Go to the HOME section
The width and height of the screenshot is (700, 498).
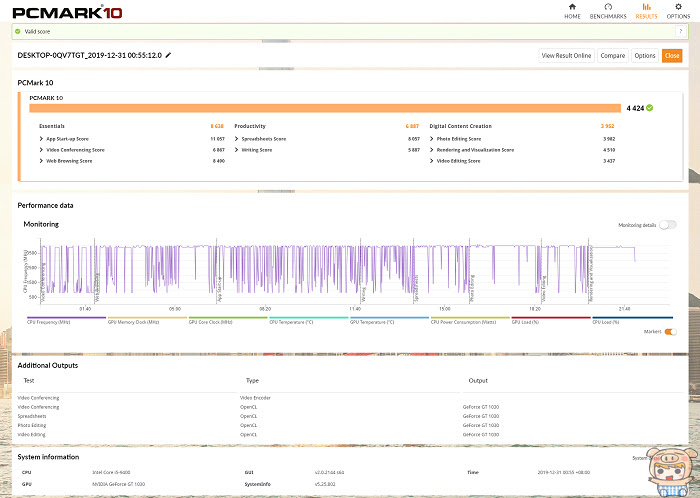572,11
